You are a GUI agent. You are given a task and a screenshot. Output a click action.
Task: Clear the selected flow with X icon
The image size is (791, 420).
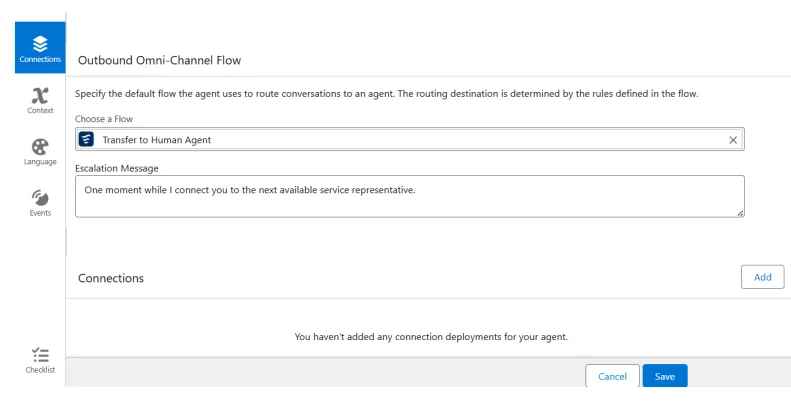733,140
